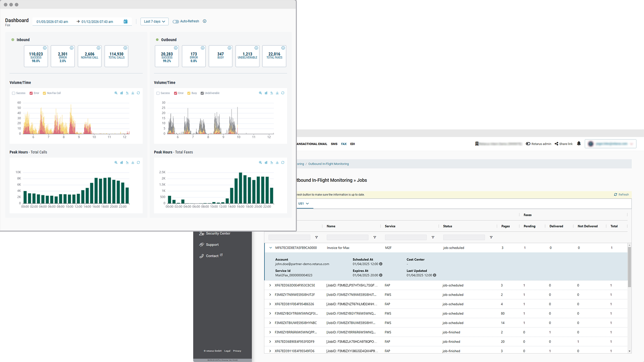644x362 pixels.
Task: Open the calendar date picker icon
Action: point(125,21)
